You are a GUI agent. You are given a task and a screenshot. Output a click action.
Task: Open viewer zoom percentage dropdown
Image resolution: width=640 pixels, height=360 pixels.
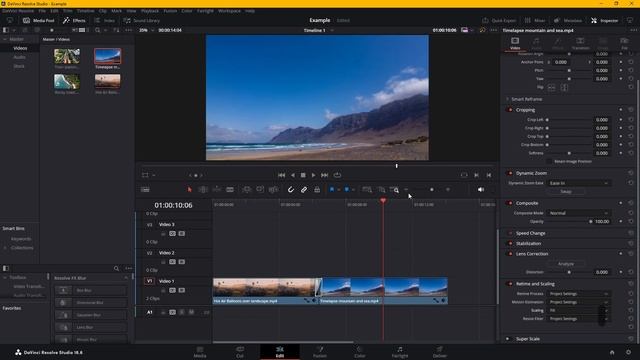(x=146, y=30)
